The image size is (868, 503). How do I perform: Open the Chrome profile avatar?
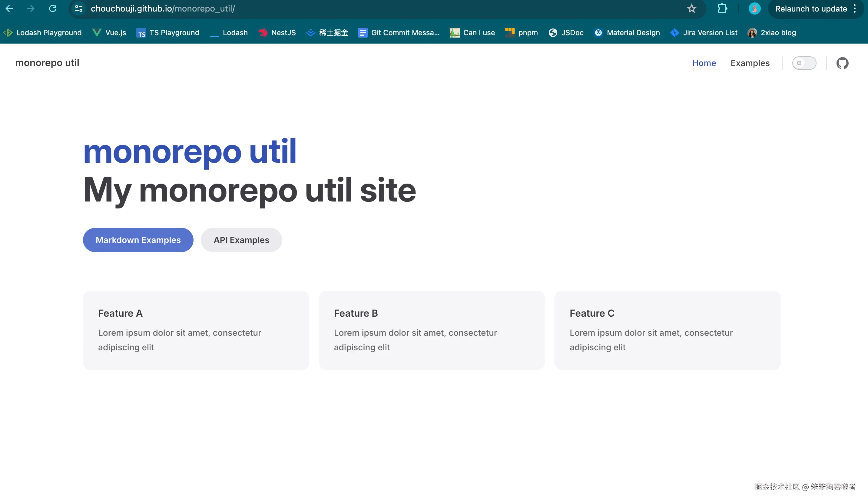click(x=754, y=8)
